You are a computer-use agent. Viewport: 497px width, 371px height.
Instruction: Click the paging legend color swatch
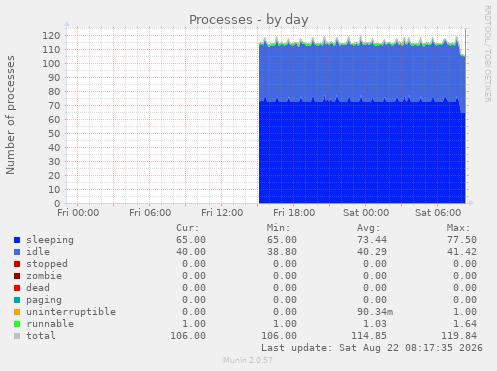click(17, 300)
